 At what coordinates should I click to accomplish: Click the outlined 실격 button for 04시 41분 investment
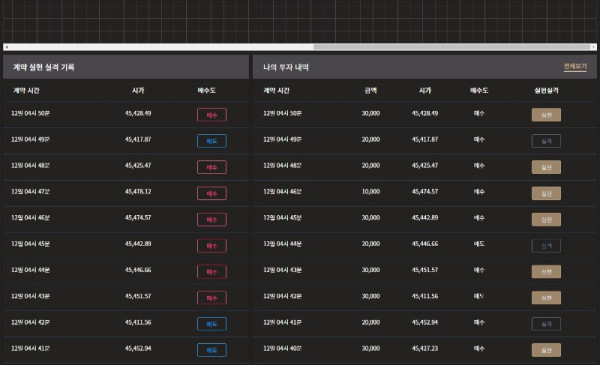[x=546, y=324]
